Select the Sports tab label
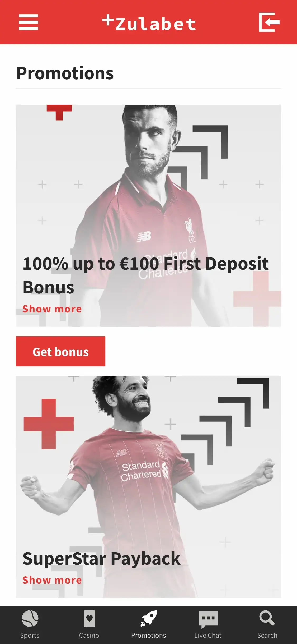Viewport: 297px width, 644px height. tap(30, 635)
